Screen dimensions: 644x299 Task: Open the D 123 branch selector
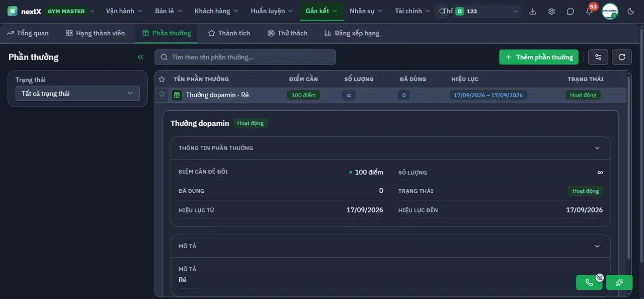pyautogui.click(x=487, y=11)
